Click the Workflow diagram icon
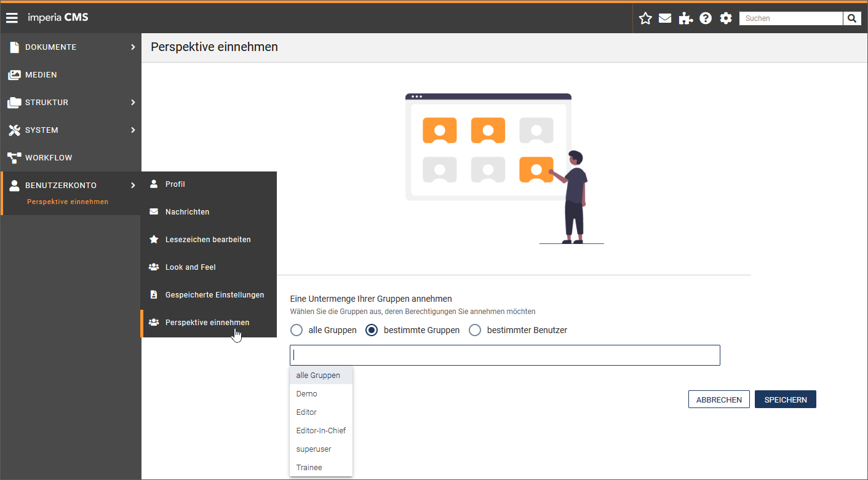This screenshot has height=480, width=868. [14, 158]
